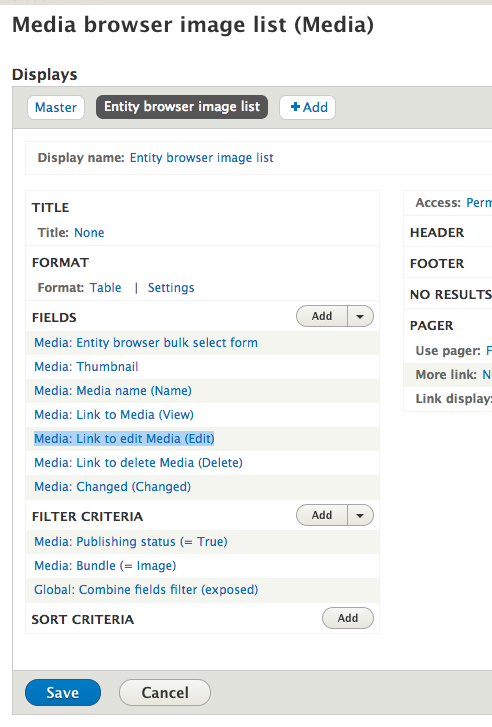The image size is (492, 727).
Task: Expand the Fields Add dropdown arrow
Action: [x=360, y=316]
